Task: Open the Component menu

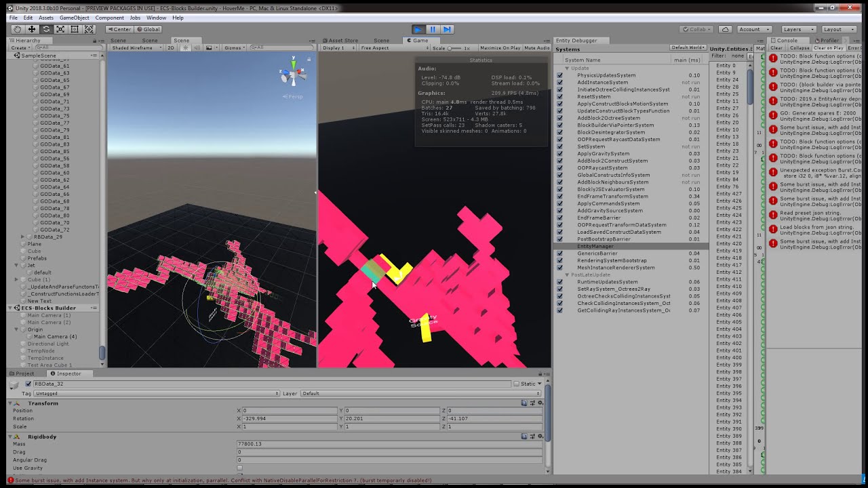Action: tap(109, 18)
